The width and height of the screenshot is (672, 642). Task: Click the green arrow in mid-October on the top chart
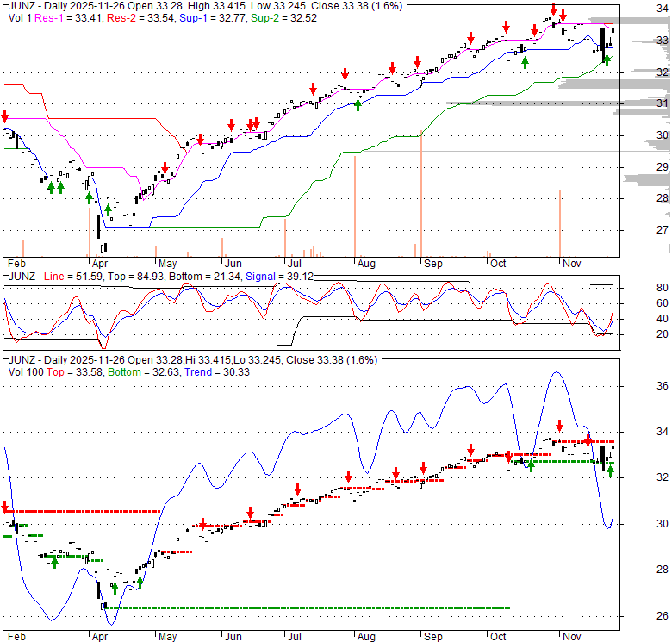(525, 61)
